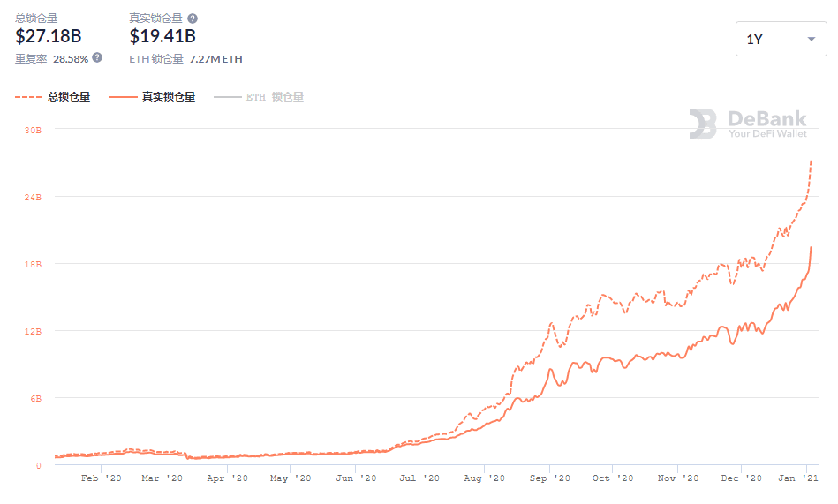The height and width of the screenshot is (504, 838).
Task: Click the Jan '21 x-axis label
Action: [x=798, y=478]
